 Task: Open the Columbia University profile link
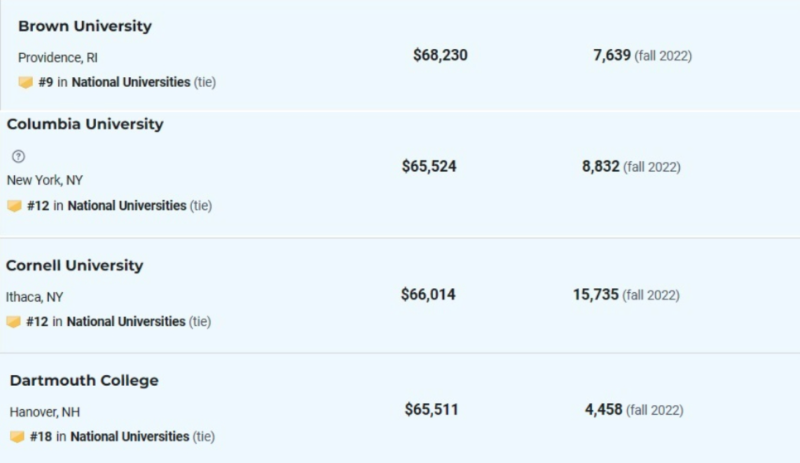85,124
